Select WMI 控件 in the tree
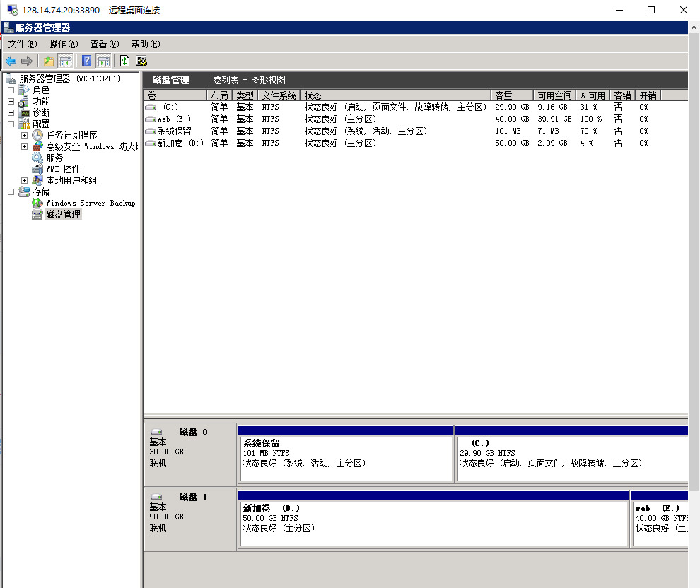The image size is (700, 588). pos(63,169)
